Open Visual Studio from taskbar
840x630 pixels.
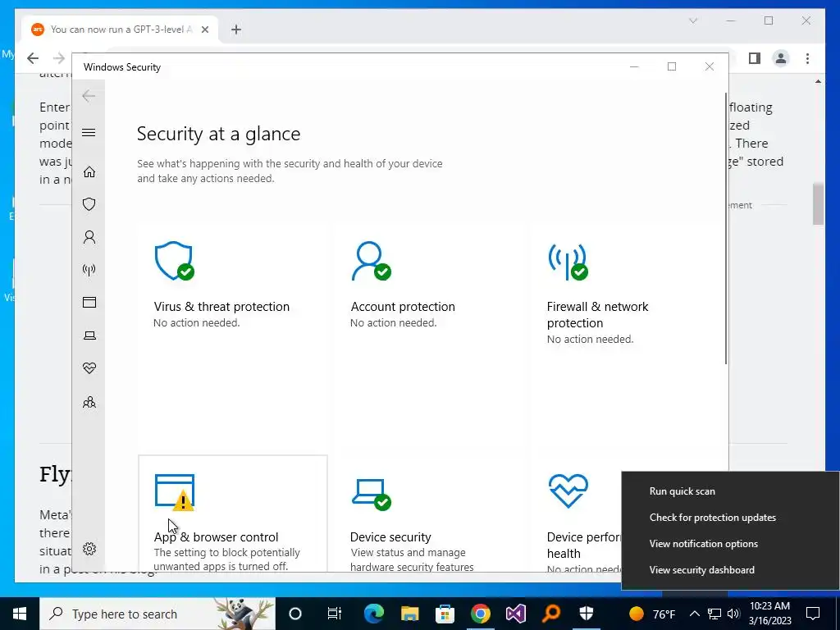point(516,614)
